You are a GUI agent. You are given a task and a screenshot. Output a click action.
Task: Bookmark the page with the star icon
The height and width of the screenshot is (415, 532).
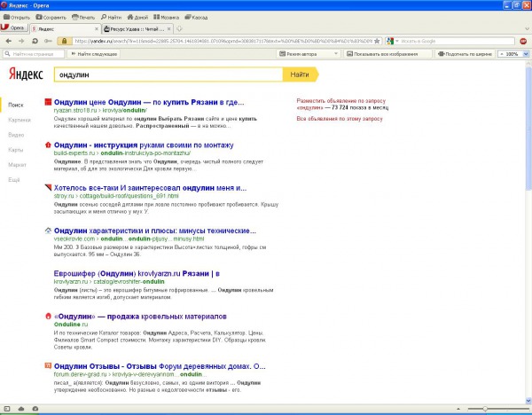(377, 41)
